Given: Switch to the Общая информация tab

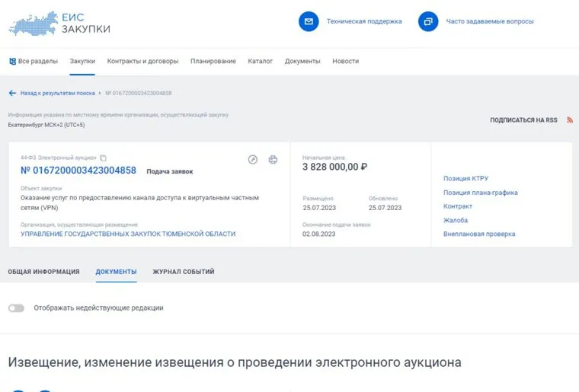Looking at the screenshot, I should pyautogui.click(x=43, y=272).
